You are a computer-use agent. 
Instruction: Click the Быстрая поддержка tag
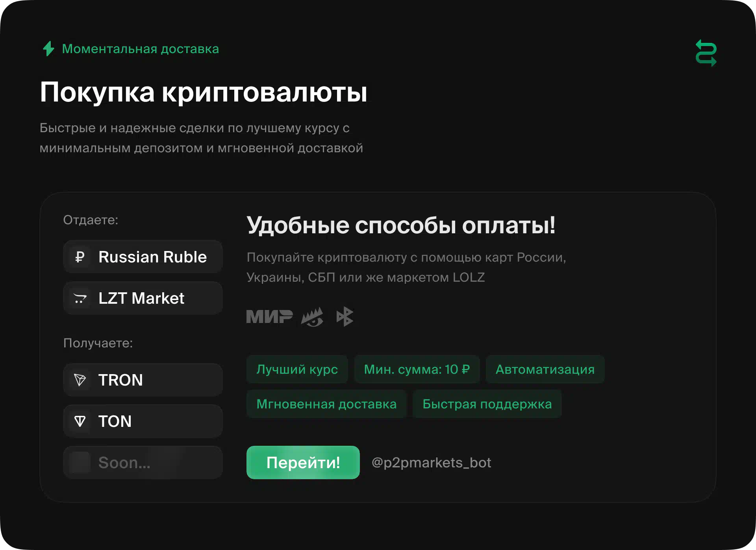487,404
